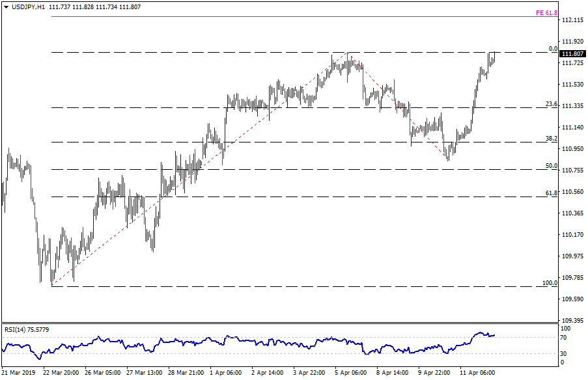Select the 100.0 Fibonacci level label
The width and height of the screenshot is (588, 380).
point(550,284)
